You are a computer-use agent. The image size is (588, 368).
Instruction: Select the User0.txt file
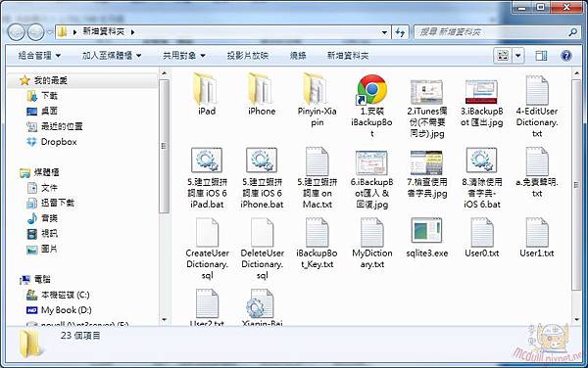pyautogui.click(x=481, y=238)
